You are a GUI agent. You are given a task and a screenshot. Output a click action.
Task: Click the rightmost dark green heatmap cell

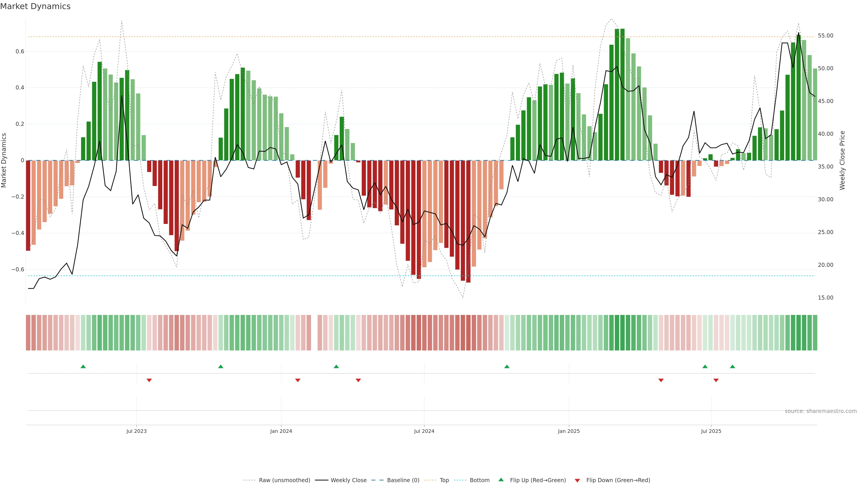pyautogui.click(x=815, y=333)
